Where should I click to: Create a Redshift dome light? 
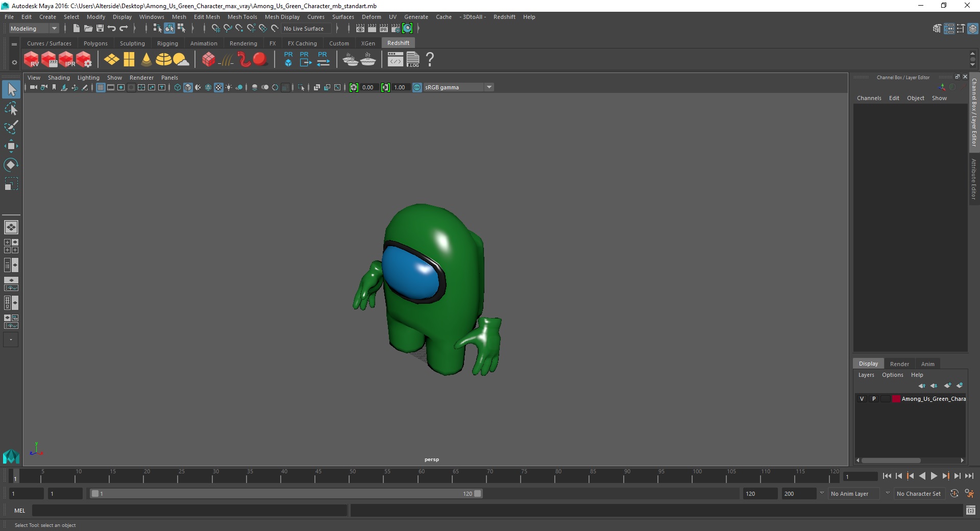click(x=163, y=60)
